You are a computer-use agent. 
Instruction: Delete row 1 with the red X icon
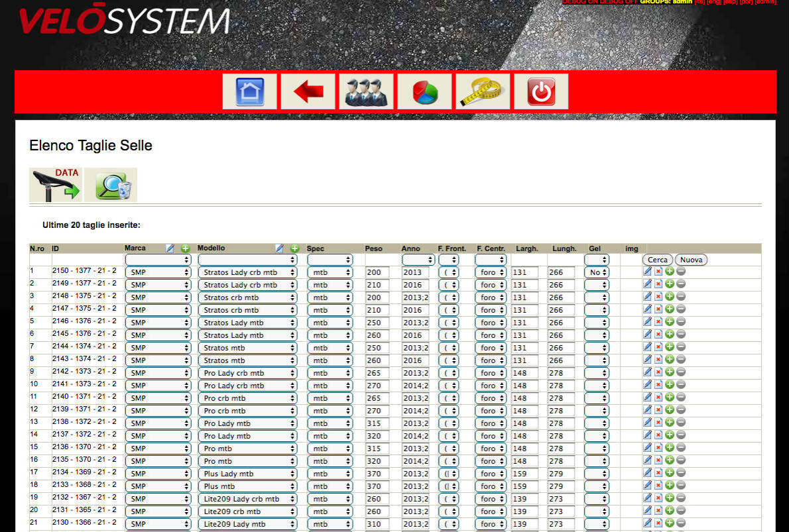pyautogui.click(x=658, y=271)
